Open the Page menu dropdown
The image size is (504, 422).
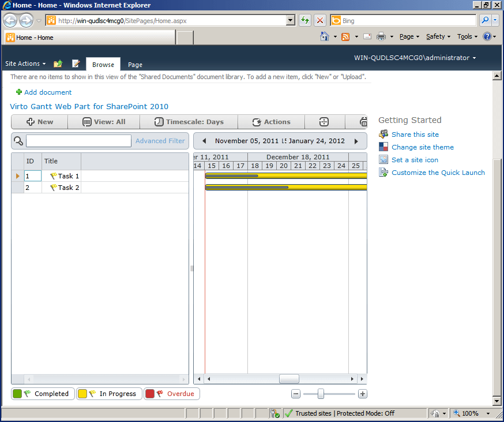[409, 36]
